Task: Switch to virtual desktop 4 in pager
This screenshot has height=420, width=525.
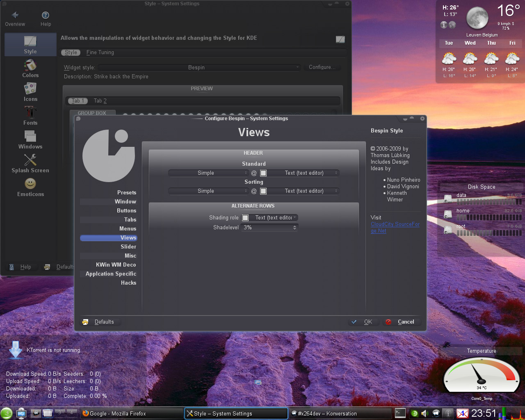Action: pyautogui.click(x=72, y=413)
